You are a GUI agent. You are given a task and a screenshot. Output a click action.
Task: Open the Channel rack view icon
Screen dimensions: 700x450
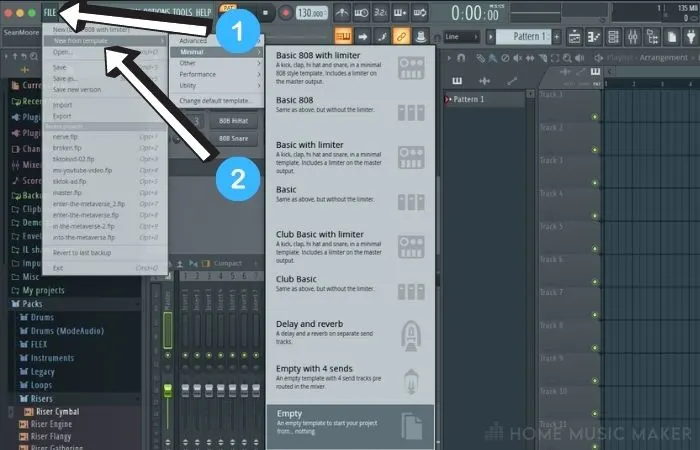[613, 37]
